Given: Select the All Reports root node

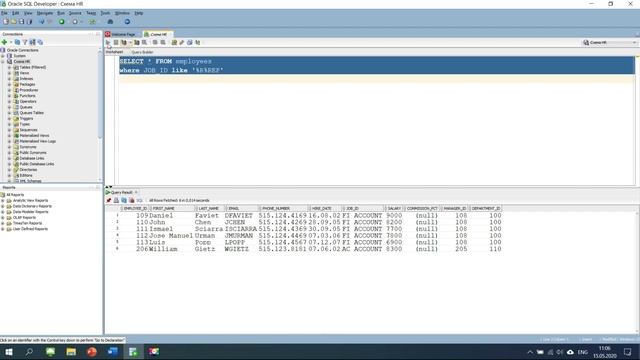Looking at the screenshot, I should [15, 195].
